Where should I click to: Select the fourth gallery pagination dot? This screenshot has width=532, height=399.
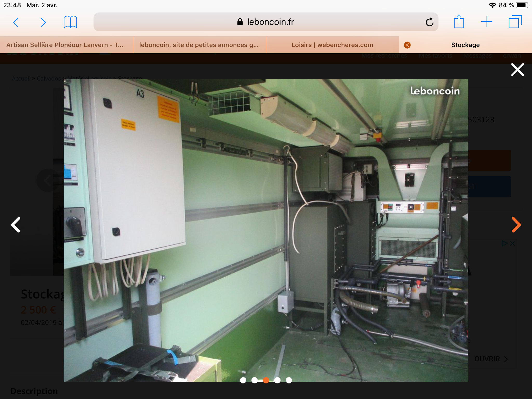tap(277, 380)
